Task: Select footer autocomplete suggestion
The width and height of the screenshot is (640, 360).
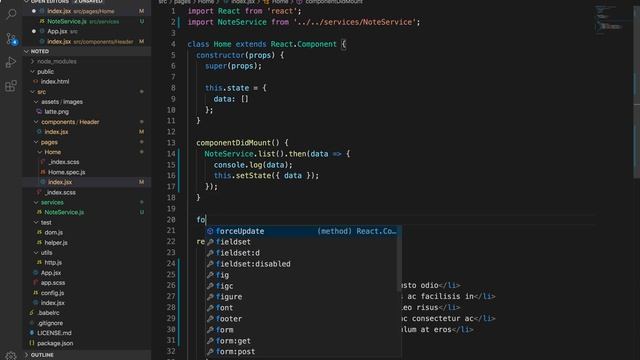Action: 303,319
